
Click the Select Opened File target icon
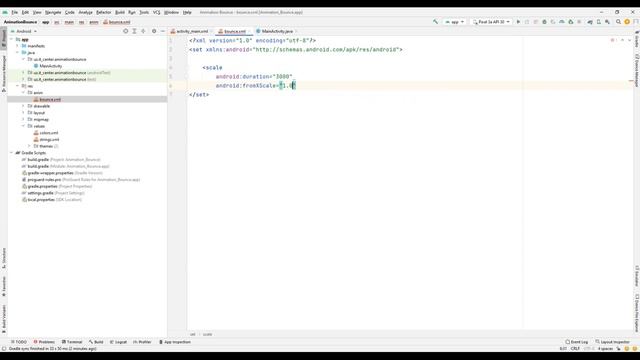[126, 31]
